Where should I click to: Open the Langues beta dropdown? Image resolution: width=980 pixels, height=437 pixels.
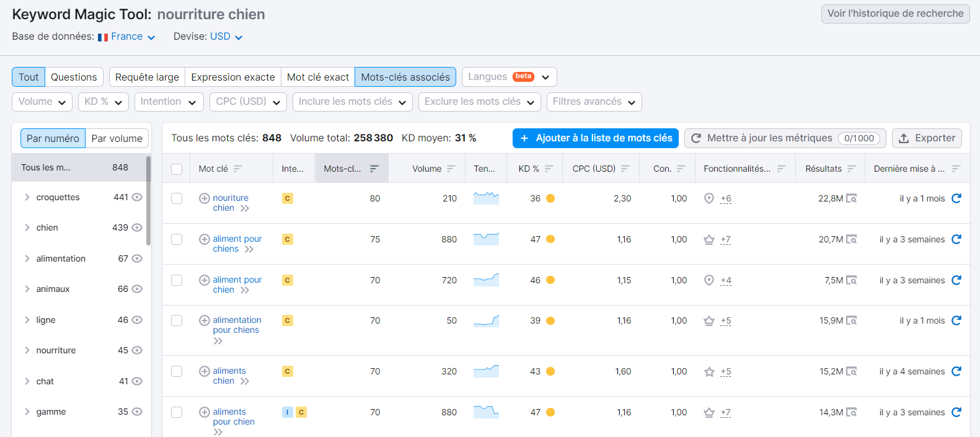510,77
